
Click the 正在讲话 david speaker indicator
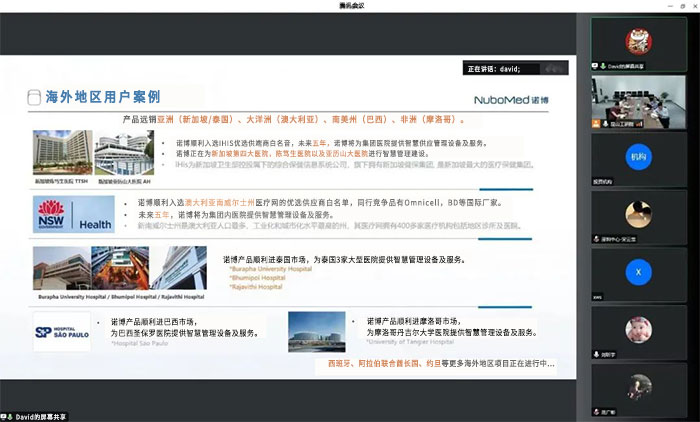(x=501, y=68)
